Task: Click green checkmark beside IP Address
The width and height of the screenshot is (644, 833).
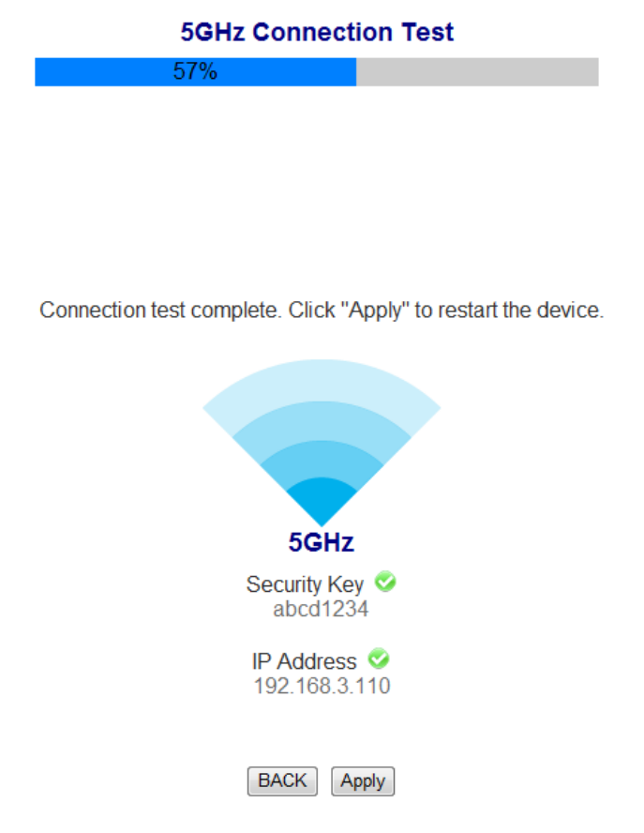Action: [x=379, y=659]
